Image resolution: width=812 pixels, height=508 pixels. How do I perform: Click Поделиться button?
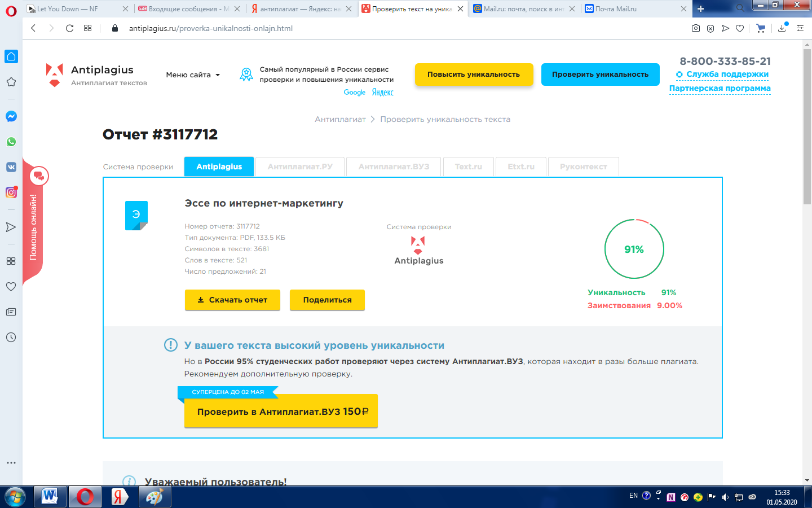pos(327,300)
